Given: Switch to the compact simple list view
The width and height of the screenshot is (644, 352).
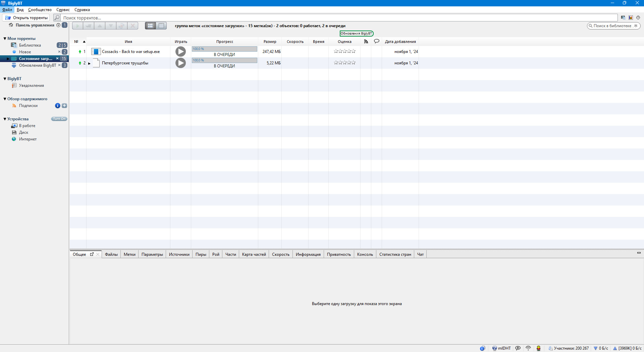Looking at the screenshot, I should coord(161,26).
